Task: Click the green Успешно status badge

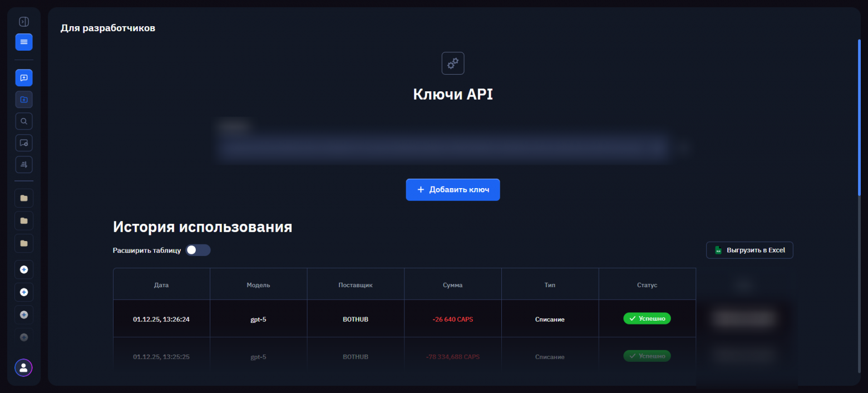Action: pyautogui.click(x=647, y=318)
